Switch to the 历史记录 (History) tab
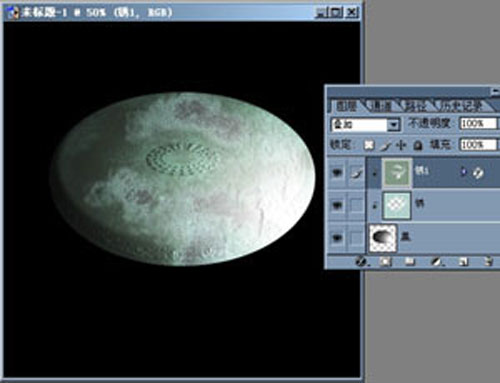Viewport: 500px width, 383px height. point(462,107)
